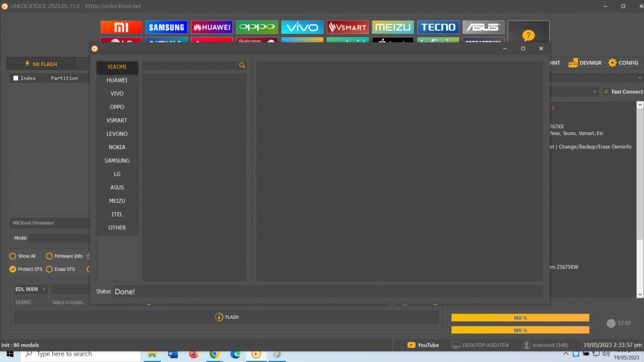Open the DEVMGR device manager
Screen dimensions: 644x362
coord(585,63)
